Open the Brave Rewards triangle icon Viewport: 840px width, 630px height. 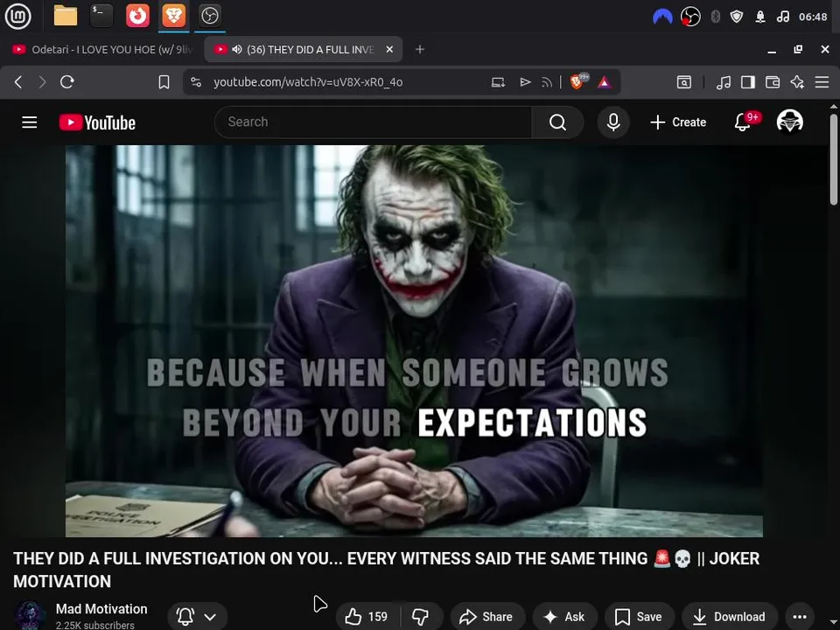pyautogui.click(x=605, y=82)
